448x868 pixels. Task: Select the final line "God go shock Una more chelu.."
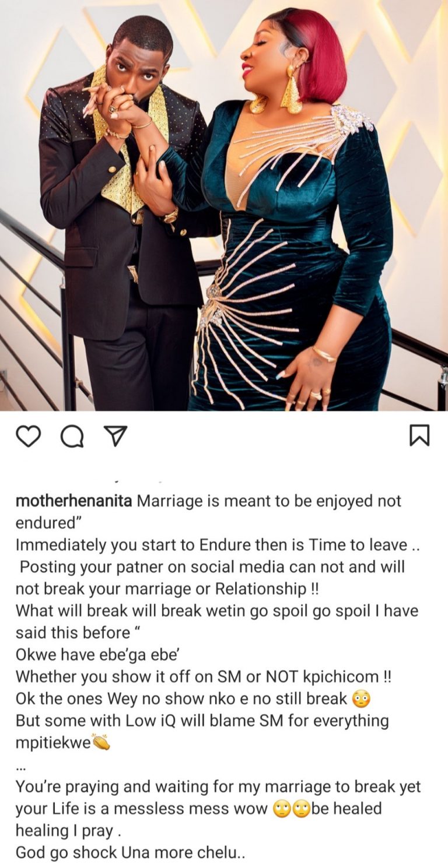pyautogui.click(x=131, y=852)
